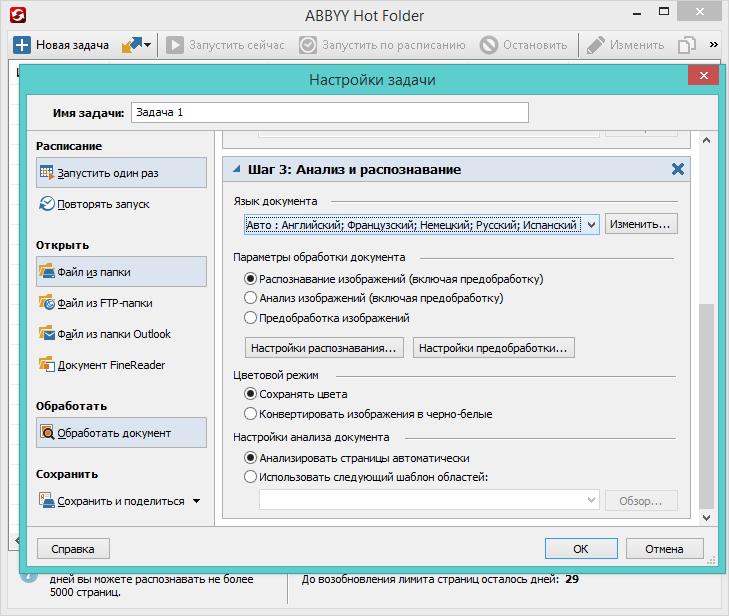Select Предобработка изображений radio button
Screen dimensions: 729x616
[251, 318]
